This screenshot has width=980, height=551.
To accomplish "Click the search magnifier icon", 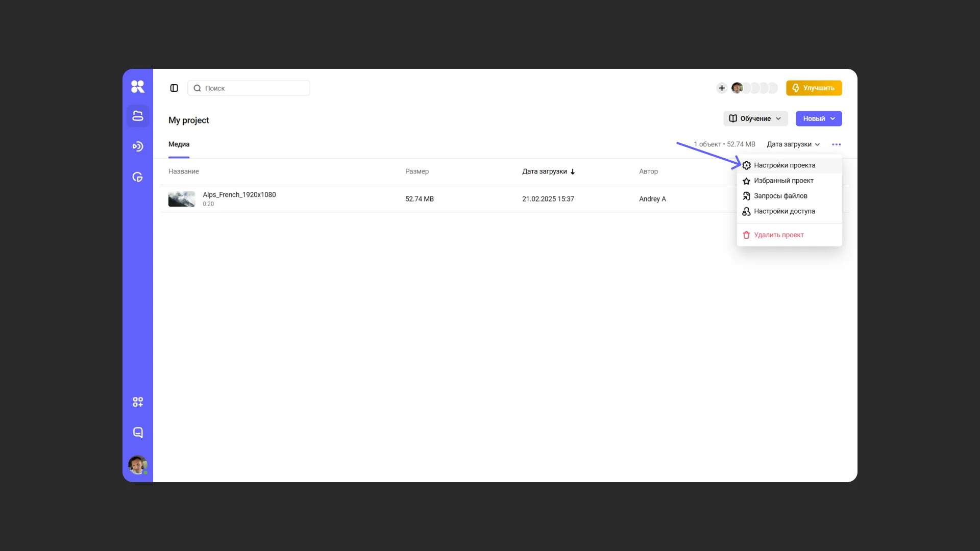I will [197, 88].
